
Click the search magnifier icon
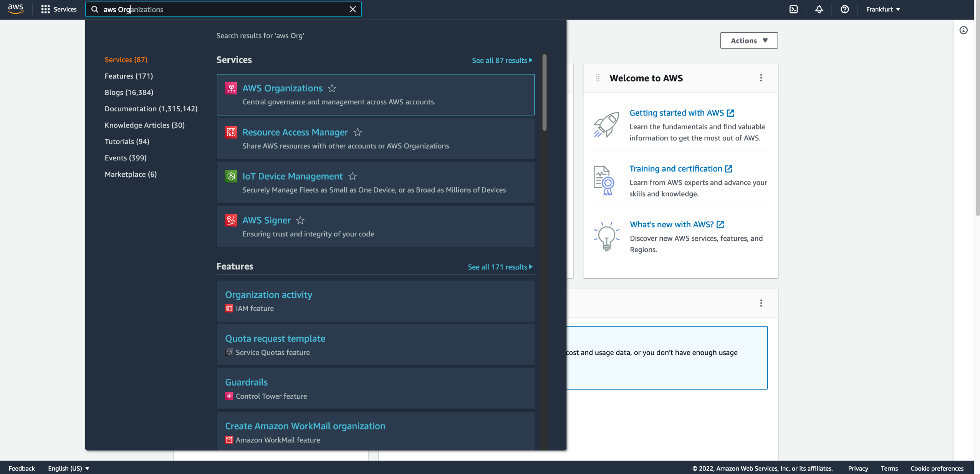(x=94, y=9)
